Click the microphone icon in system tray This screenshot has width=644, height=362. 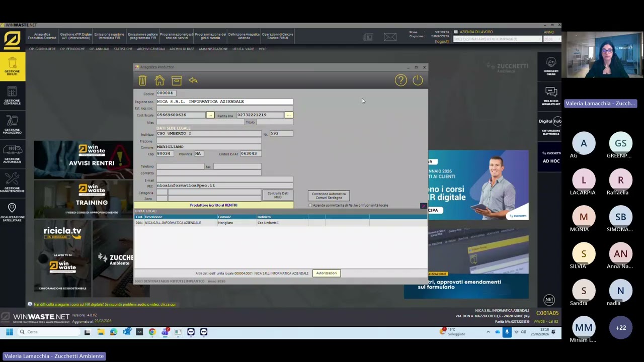507,332
